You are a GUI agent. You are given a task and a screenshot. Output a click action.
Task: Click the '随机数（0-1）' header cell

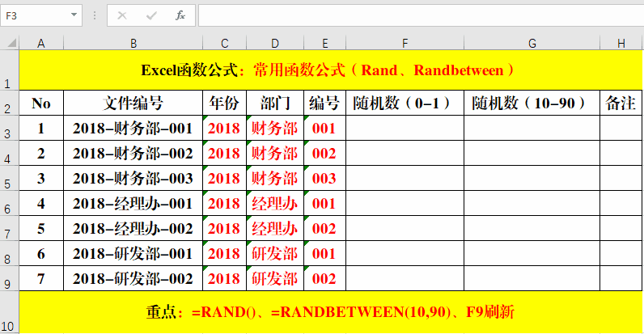(x=405, y=103)
